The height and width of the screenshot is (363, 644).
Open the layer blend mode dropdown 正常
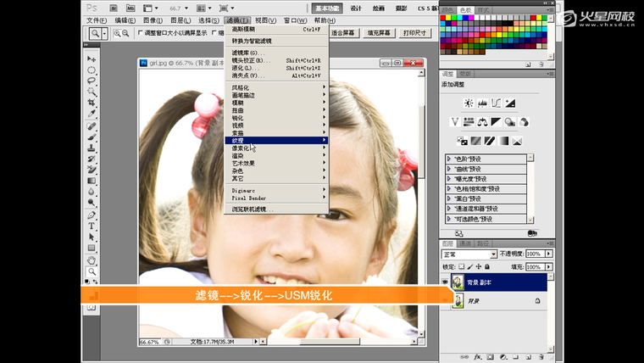point(469,254)
